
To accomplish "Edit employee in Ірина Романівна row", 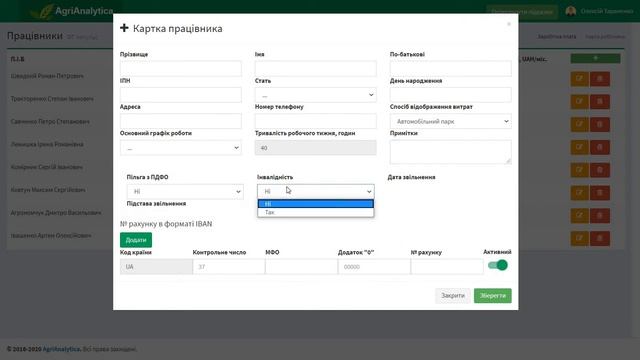I will [579, 147].
